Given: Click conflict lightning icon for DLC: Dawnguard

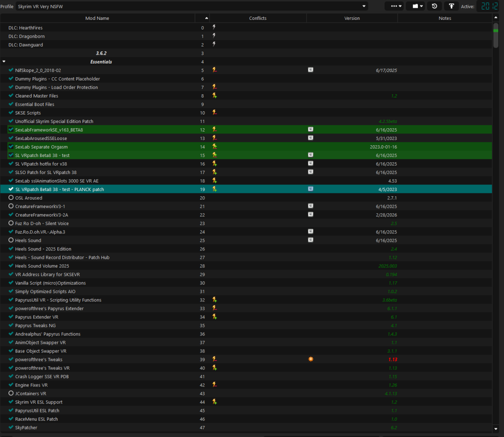Looking at the screenshot, I should click(214, 44).
